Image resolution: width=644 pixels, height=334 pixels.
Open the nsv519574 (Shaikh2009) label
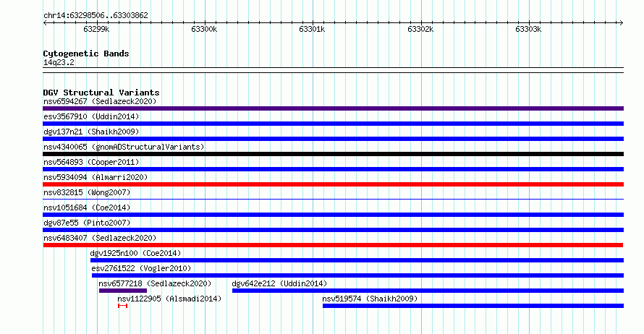(370, 299)
